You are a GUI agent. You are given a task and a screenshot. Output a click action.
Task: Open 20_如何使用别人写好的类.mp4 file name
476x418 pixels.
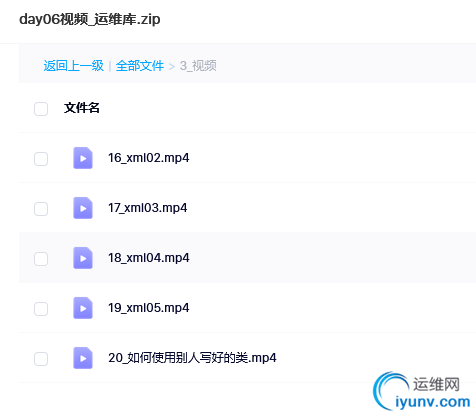click(x=192, y=358)
